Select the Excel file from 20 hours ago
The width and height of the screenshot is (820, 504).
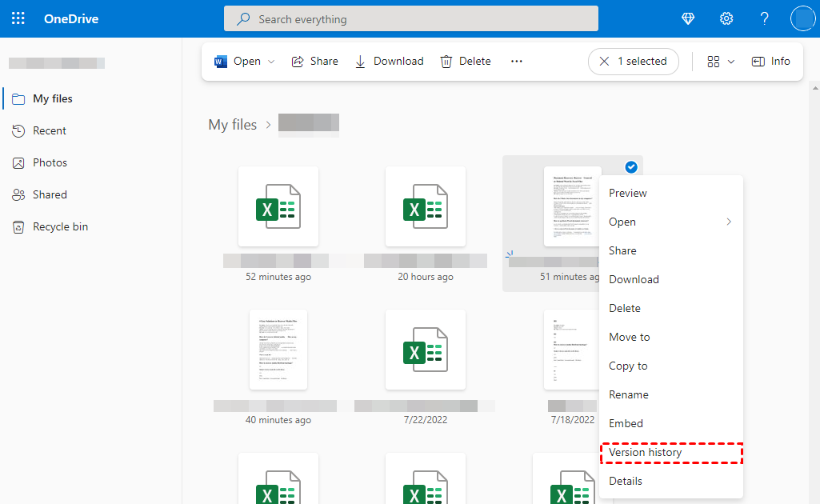click(x=426, y=206)
